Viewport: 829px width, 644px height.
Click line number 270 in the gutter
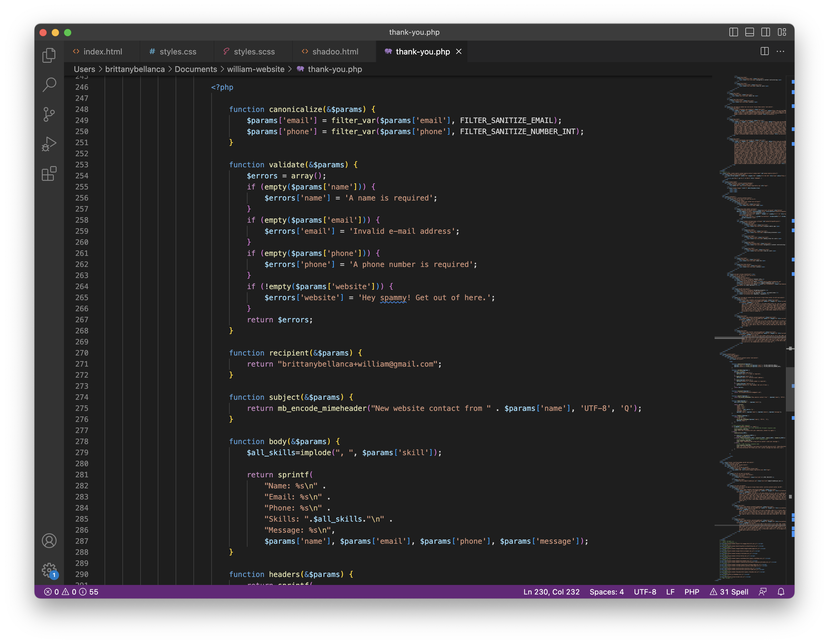pyautogui.click(x=81, y=353)
